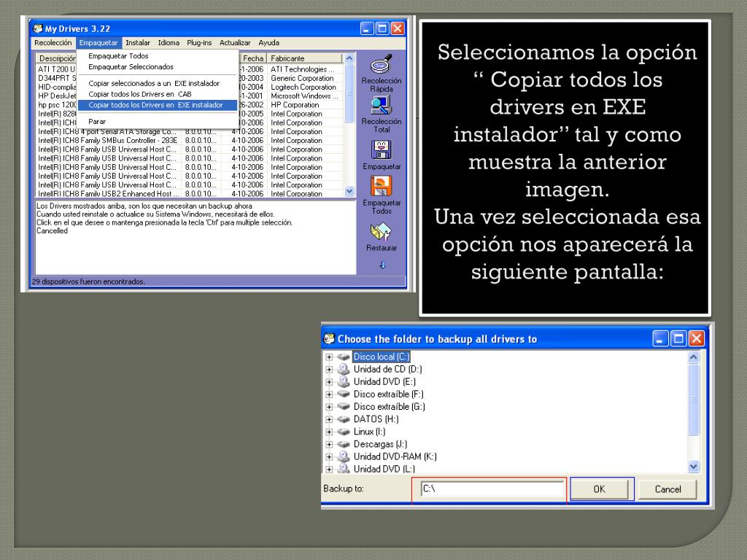Click the driver list scroll up arrow
This screenshot has width=747, height=560.
(349, 58)
